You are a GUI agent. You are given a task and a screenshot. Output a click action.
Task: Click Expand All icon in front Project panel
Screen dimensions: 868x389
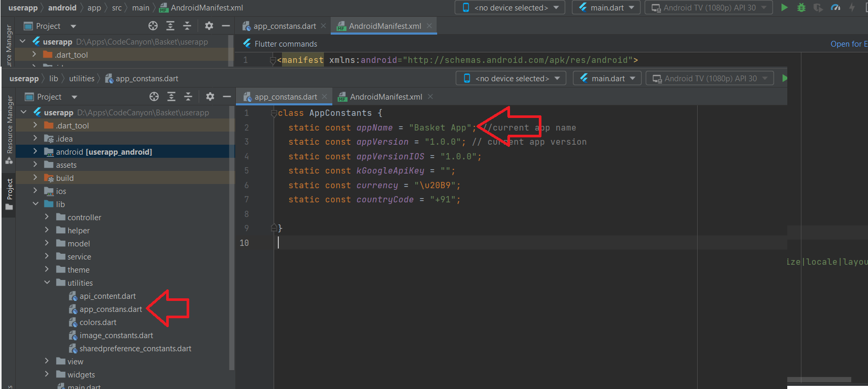(171, 96)
